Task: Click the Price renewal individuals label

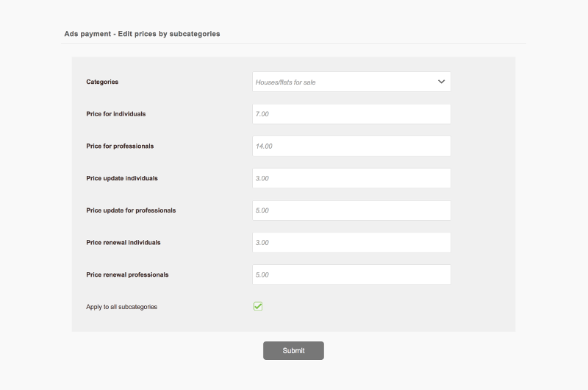Action: click(x=123, y=243)
